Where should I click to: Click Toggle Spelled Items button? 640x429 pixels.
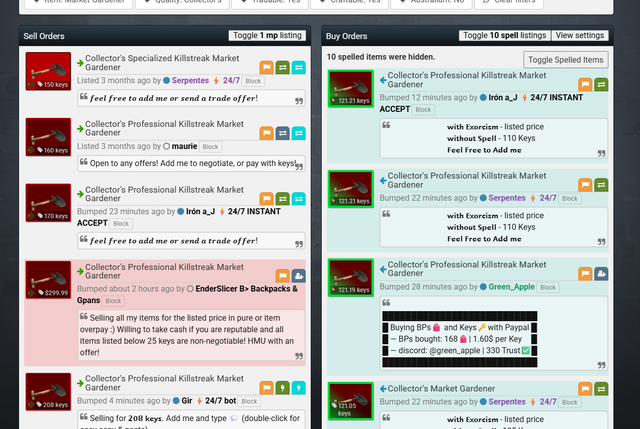pos(566,60)
